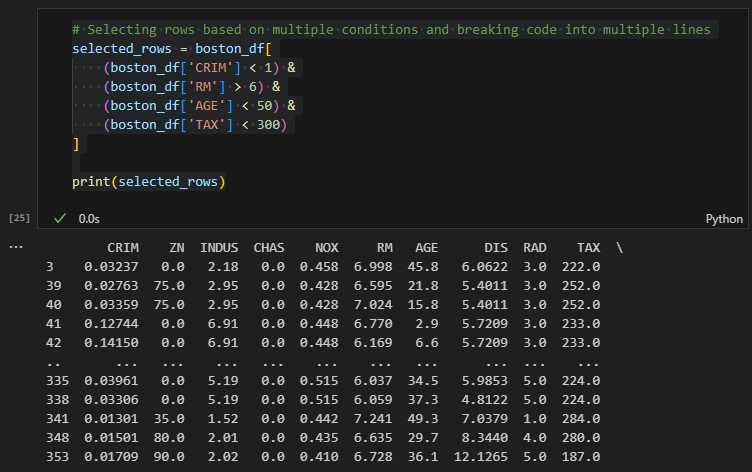The image size is (752, 472).
Task: Click the AGE column header in the output
Action: pyautogui.click(x=426, y=248)
